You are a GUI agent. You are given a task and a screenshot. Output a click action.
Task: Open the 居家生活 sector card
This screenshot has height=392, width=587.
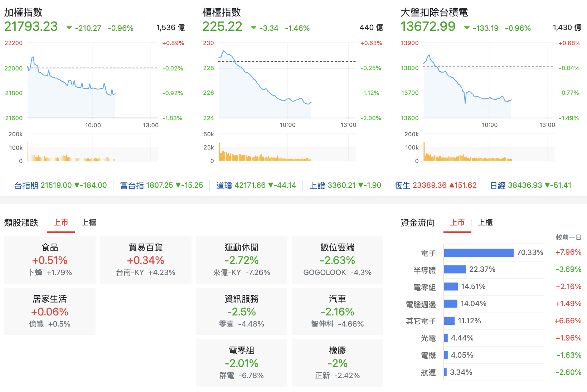click(x=50, y=312)
